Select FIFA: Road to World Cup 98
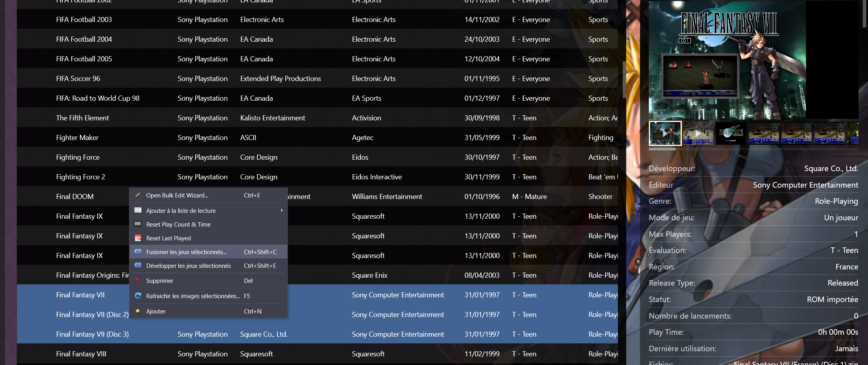Image resolution: width=868 pixels, height=365 pixels. click(x=317, y=98)
